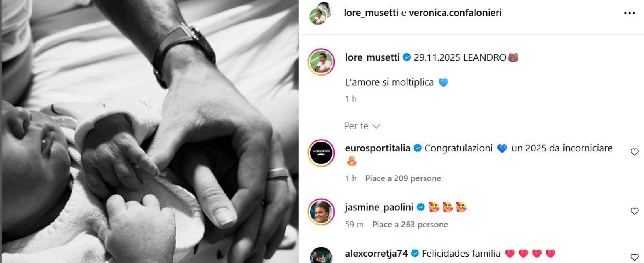Click verified badge next to lore_musetti caption

(407, 58)
